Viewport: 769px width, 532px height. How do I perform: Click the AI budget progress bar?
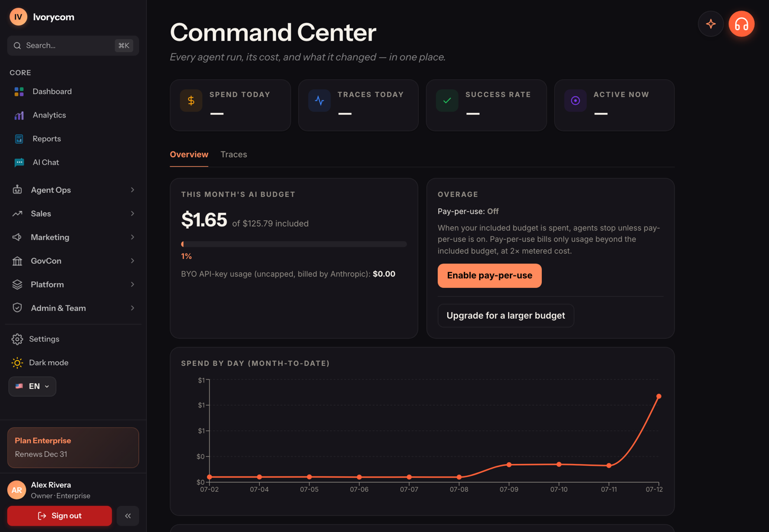(293, 244)
